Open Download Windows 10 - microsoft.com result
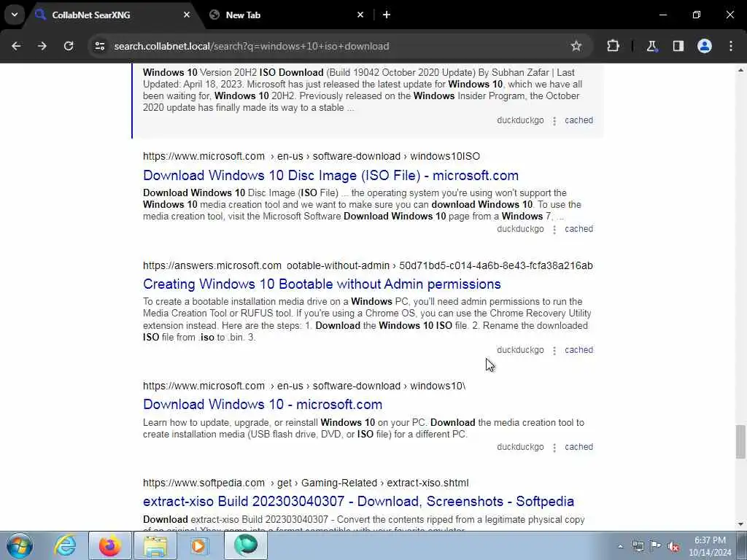This screenshot has width=747, height=560. 263,404
